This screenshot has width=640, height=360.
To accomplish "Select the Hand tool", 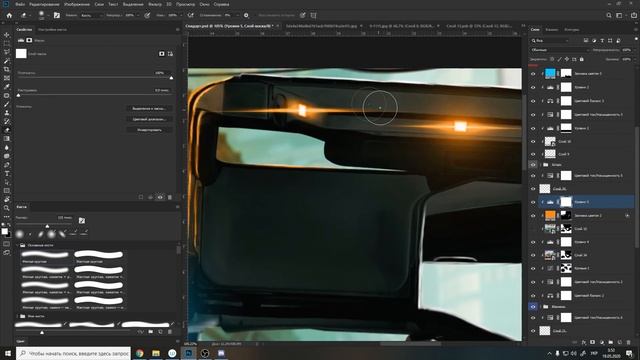I will (x=7, y=199).
